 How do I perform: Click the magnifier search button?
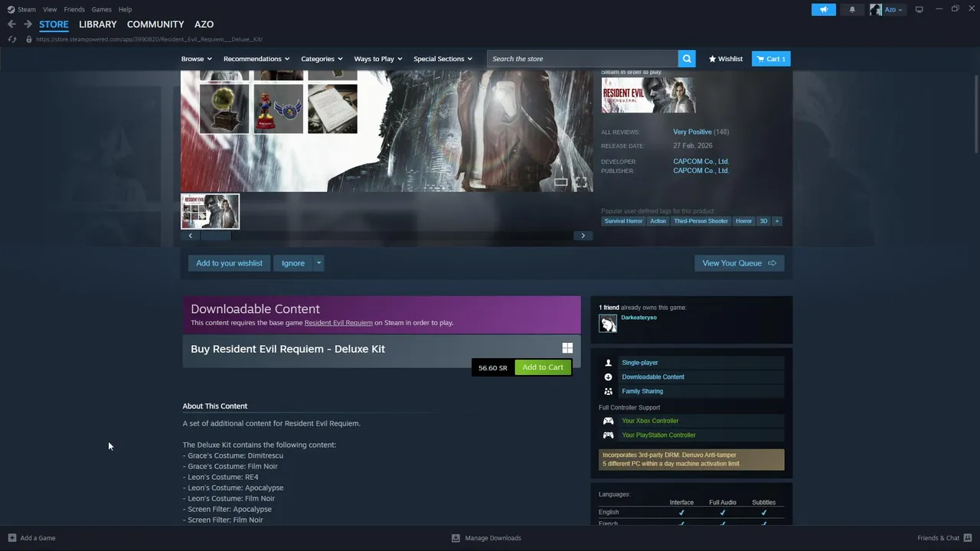point(687,59)
